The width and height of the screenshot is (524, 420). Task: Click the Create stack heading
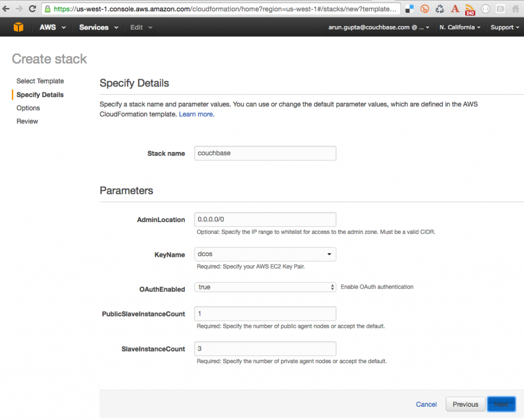[x=50, y=59]
